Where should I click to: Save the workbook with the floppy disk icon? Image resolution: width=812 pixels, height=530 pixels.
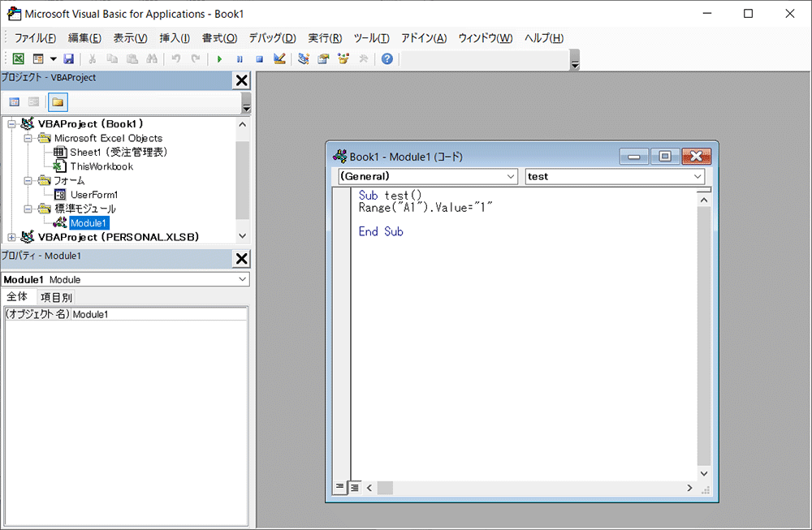coord(69,59)
